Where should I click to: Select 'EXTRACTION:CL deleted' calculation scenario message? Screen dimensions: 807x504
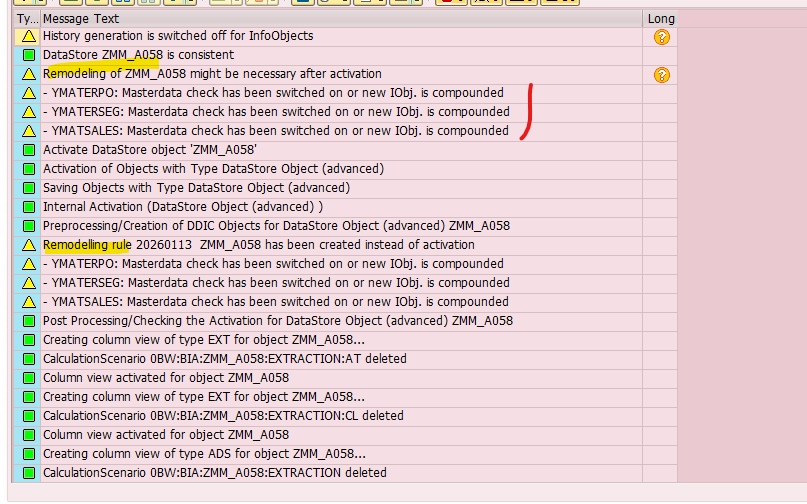(x=223, y=416)
